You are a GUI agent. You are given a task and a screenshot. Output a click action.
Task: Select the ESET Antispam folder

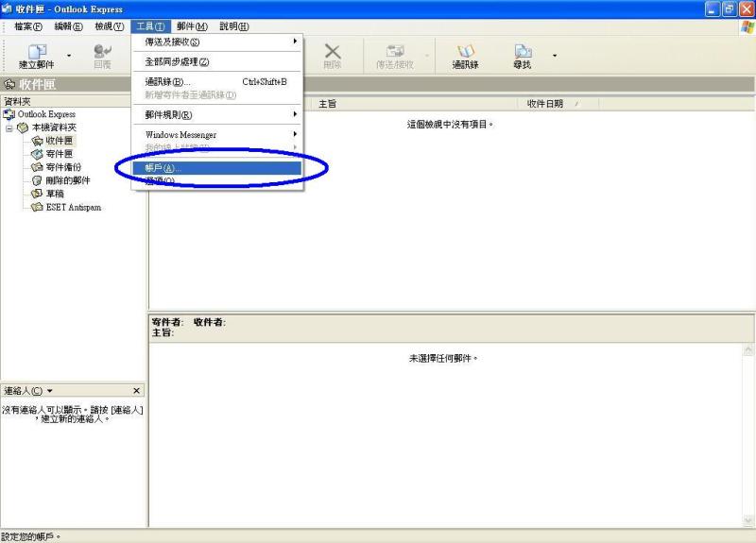[74, 207]
